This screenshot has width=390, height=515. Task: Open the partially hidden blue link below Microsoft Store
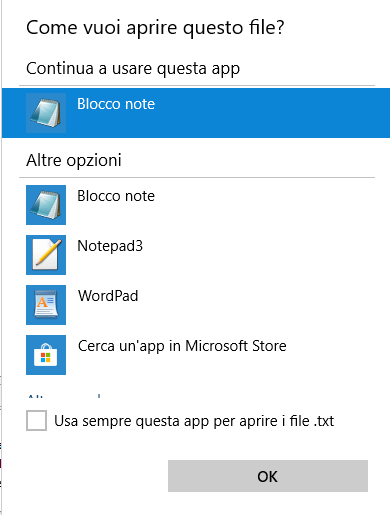[x=64, y=396]
